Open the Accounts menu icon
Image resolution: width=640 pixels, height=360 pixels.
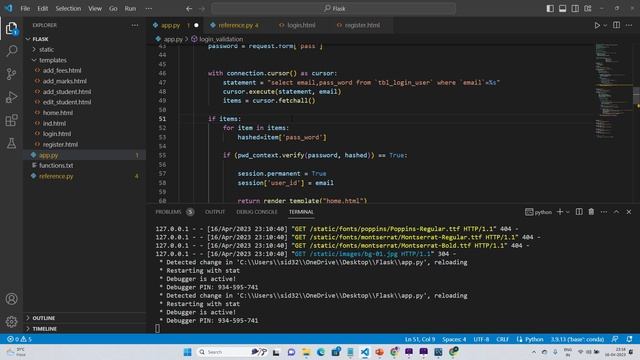[11, 299]
